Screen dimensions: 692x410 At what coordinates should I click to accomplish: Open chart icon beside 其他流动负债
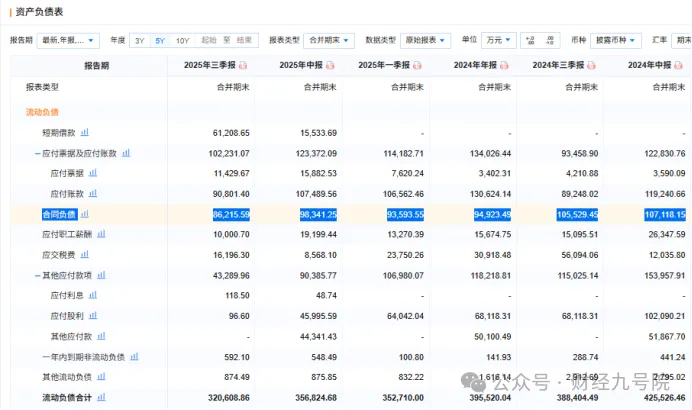pos(101,376)
